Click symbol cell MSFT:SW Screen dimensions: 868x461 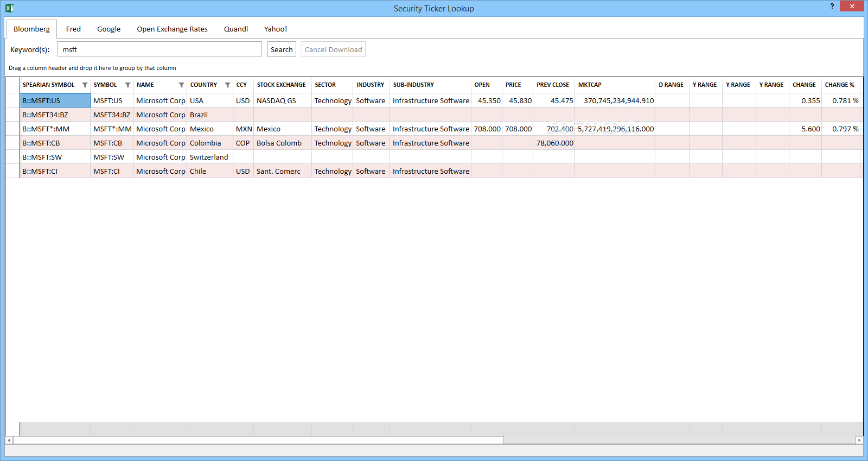pos(112,157)
